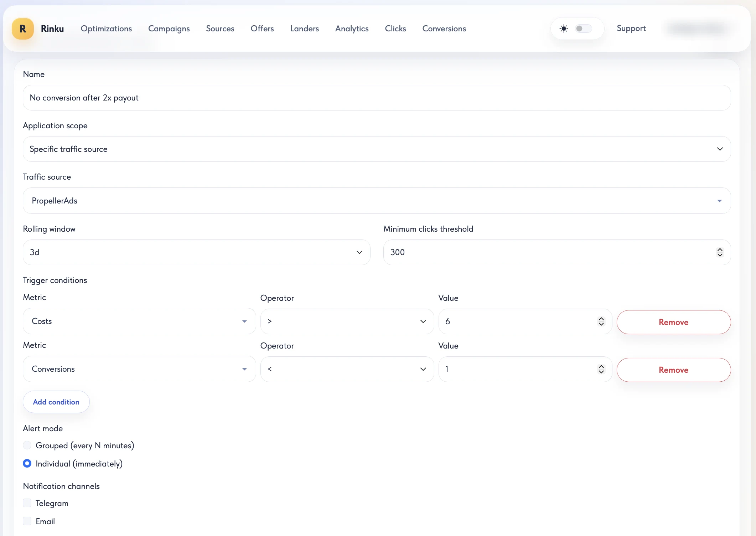
Task: Select Grouped (every N minutes) alert mode
Action: [x=27, y=445]
